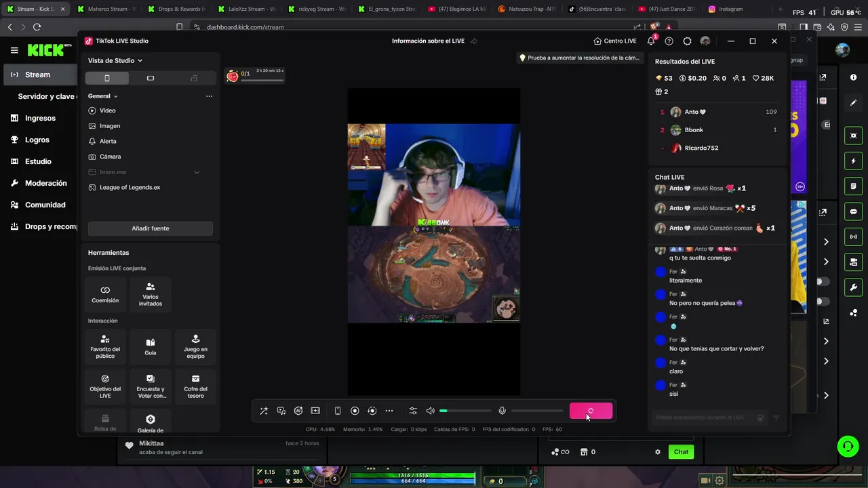Select viewer Anto in ranking list
This screenshot has height=488, width=868.
[718, 112]
